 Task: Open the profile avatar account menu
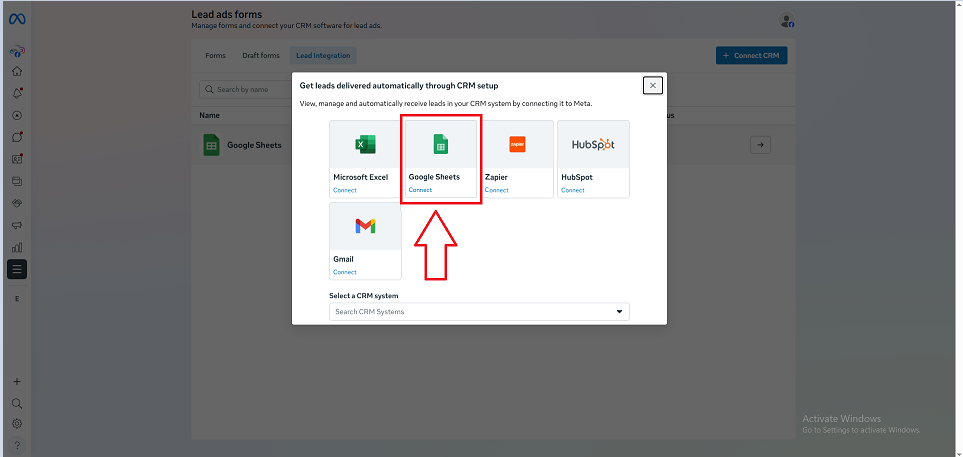pyautogui.click(x=787, y=21)
